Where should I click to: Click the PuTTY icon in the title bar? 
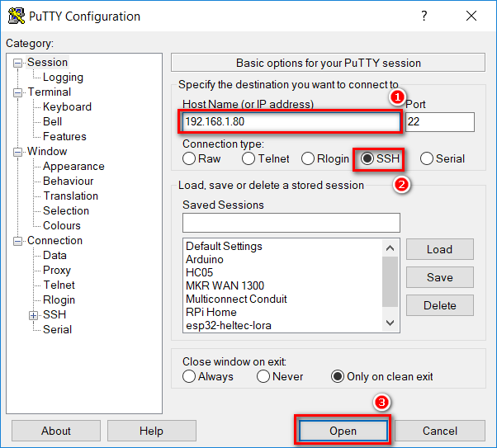[17, 16]
